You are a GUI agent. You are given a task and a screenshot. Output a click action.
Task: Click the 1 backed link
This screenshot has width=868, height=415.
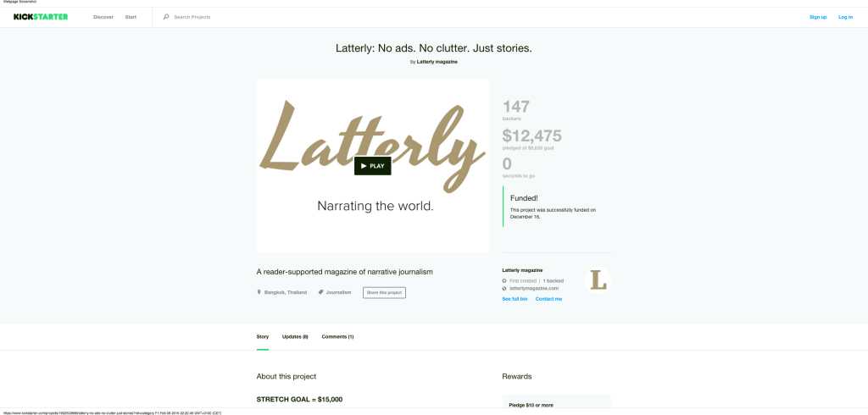click(x=553, y=281)
